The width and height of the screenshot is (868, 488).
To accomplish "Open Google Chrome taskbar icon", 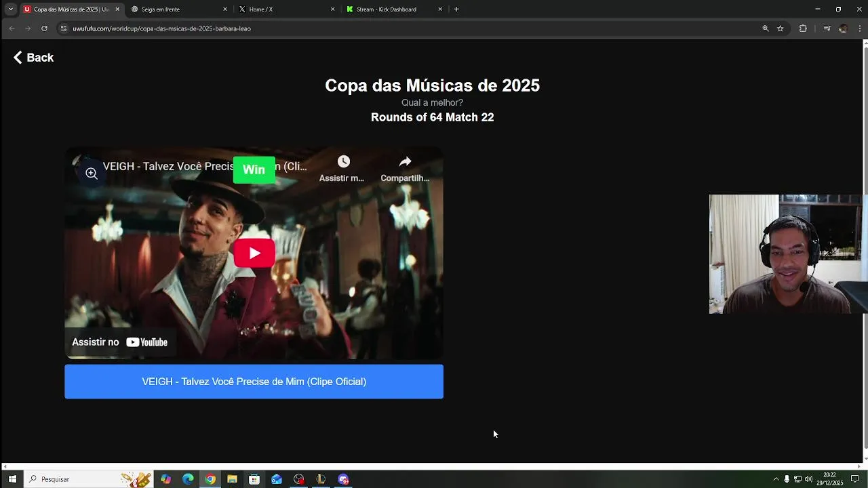I will [x=210, y=479].
